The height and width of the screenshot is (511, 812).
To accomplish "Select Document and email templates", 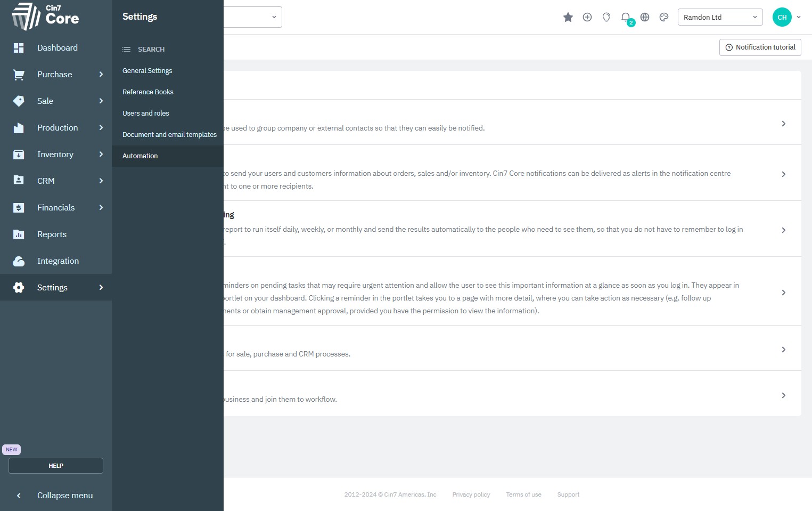I will click(x=169, y=135).
